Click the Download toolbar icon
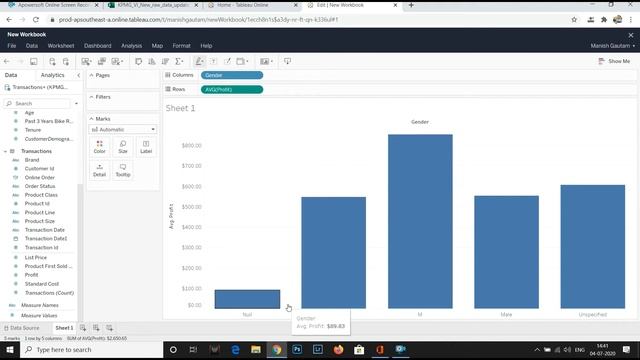The image size is (640, 360). click(x=287, y=61)
